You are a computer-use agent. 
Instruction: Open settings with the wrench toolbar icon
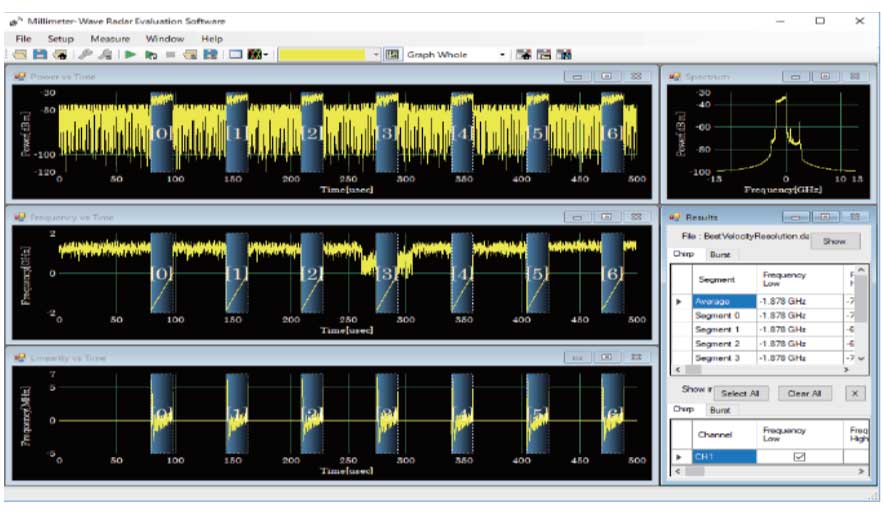click(85, 55)
